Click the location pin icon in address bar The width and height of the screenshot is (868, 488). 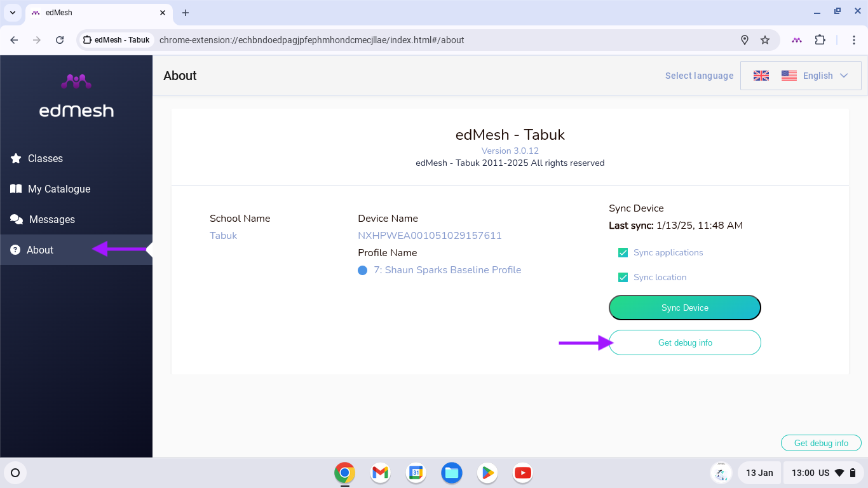click(x=745, y=40)
